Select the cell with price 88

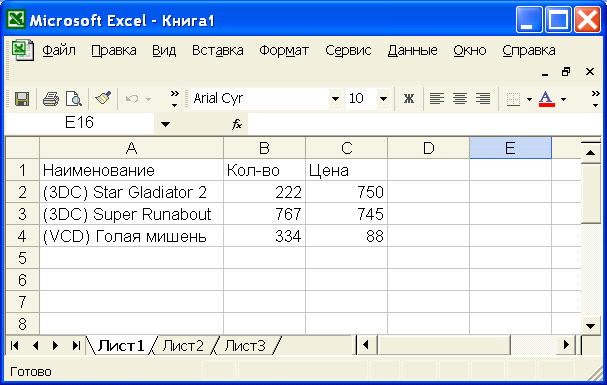tap(346, 236)
